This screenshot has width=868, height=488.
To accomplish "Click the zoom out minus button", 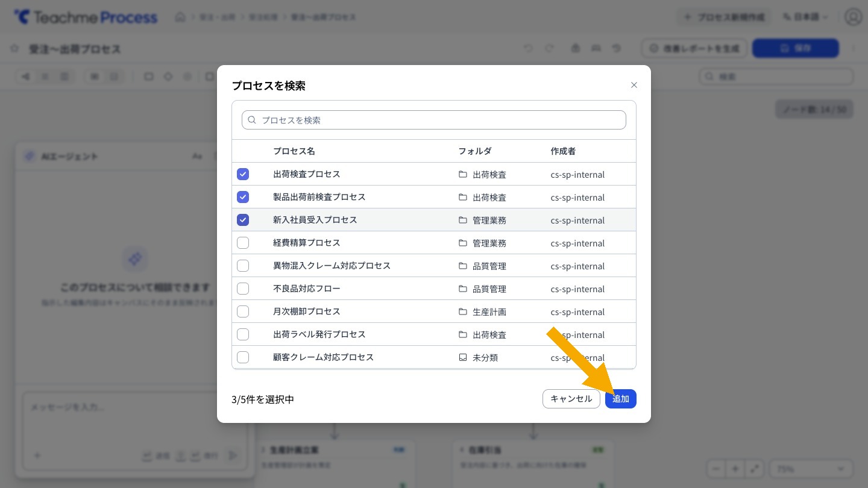I will pyautogui.click(x=715, y=469).
